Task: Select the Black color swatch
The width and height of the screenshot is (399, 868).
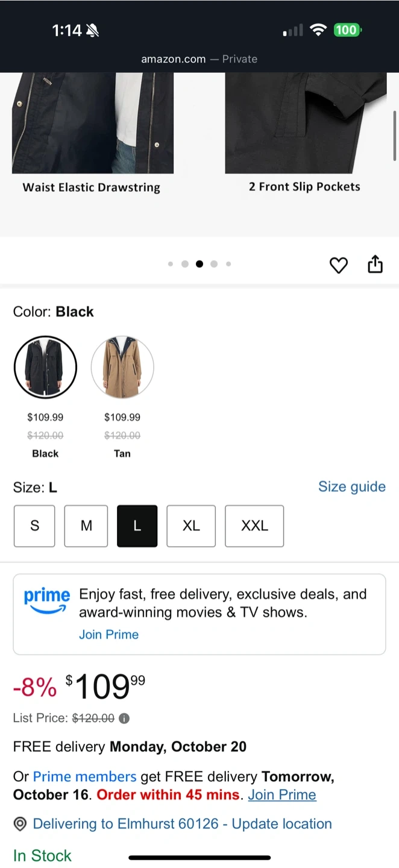Action: 45,367
